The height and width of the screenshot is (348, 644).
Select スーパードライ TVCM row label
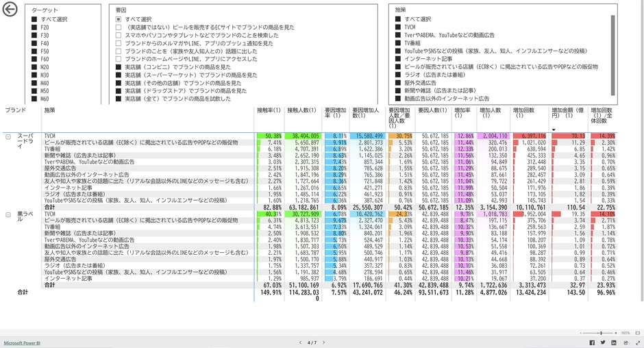tap(50, 136)
